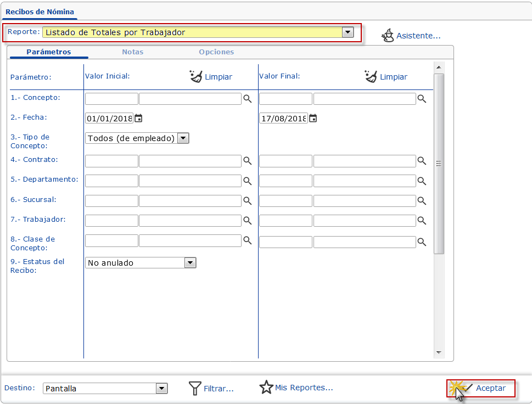Viewport: 532px width, 404px height.
Task: Open the Tipo de Concepto dropdown
Action: (183, 138)
